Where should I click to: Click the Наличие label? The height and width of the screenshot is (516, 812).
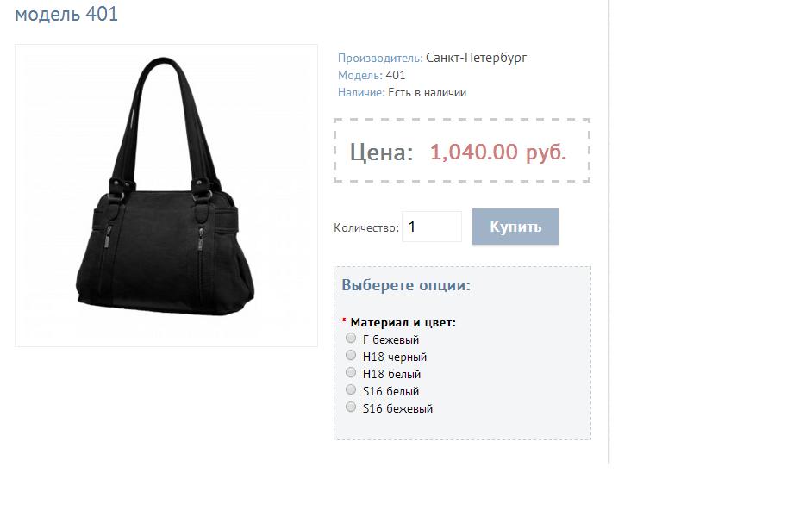click(361, 93)
